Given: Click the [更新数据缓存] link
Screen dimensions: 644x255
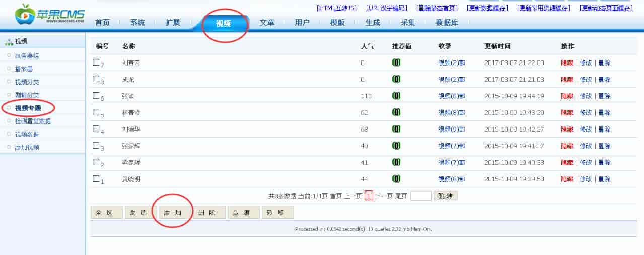Looking at the screenshot, I should click(x=487, y=8).
